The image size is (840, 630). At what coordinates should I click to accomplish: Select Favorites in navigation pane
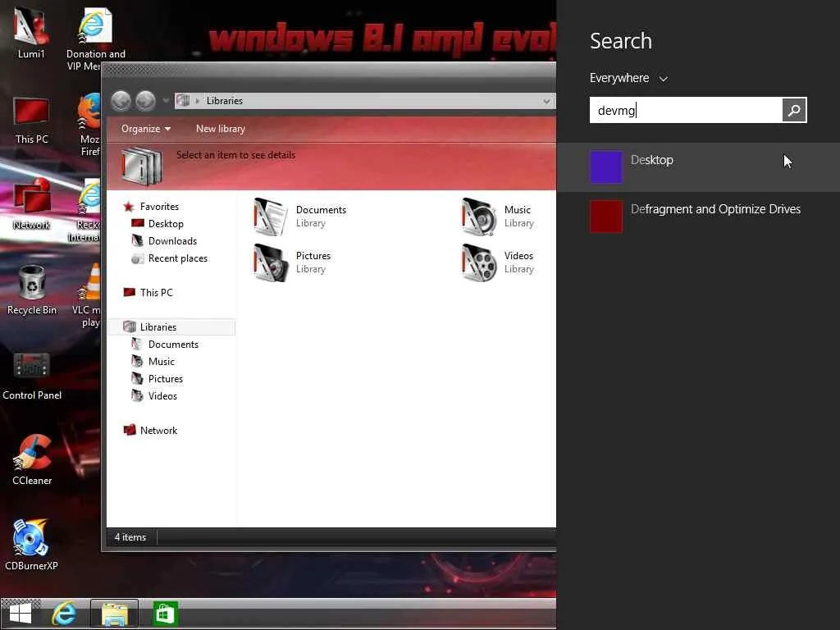[159, 206]
